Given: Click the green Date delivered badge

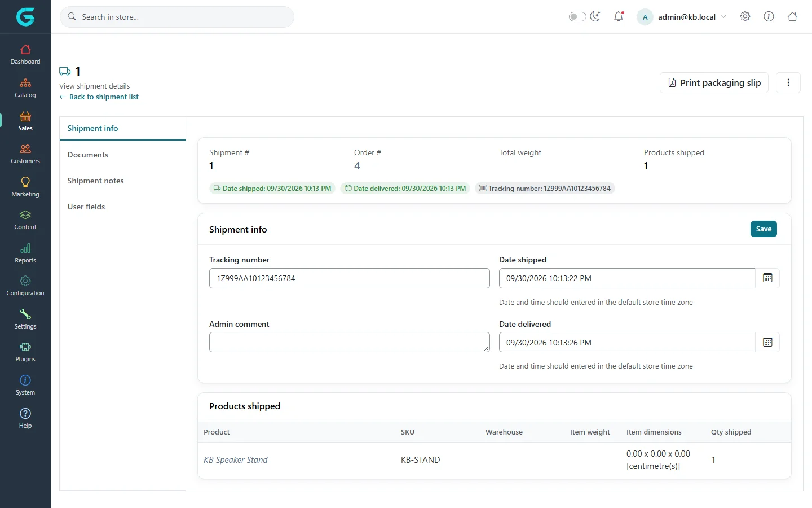Looking at the screenshot, I should click(x=405, y=189).
